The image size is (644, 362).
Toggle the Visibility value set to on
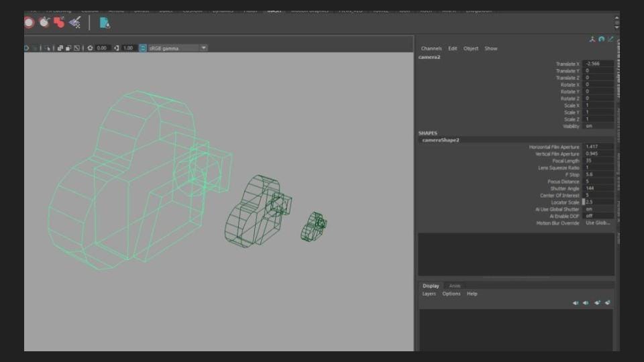tap(598, 126)
